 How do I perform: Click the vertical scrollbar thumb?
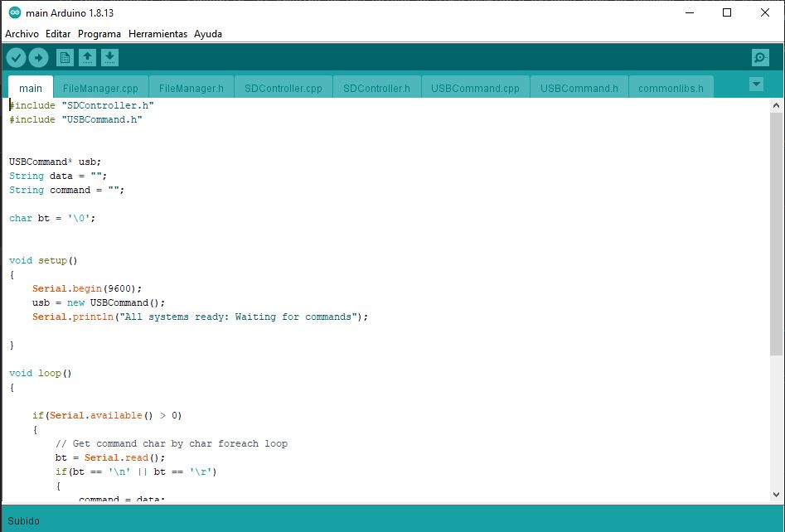[x=776, y=234]
